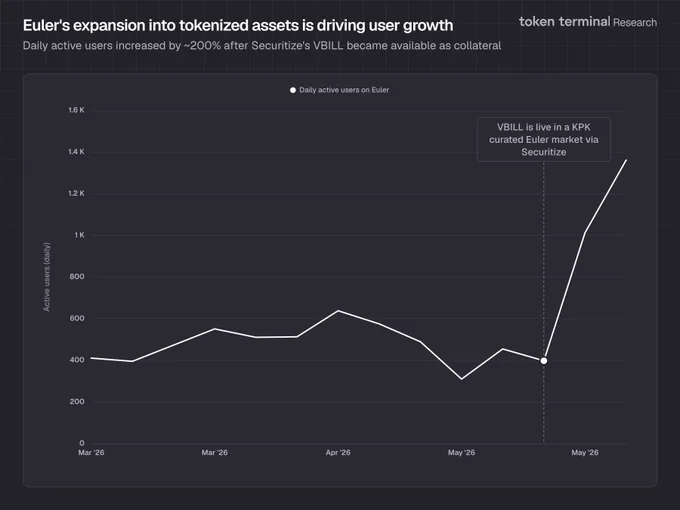Click the 1.4 K y-axis label

click(x=76, y=152)
